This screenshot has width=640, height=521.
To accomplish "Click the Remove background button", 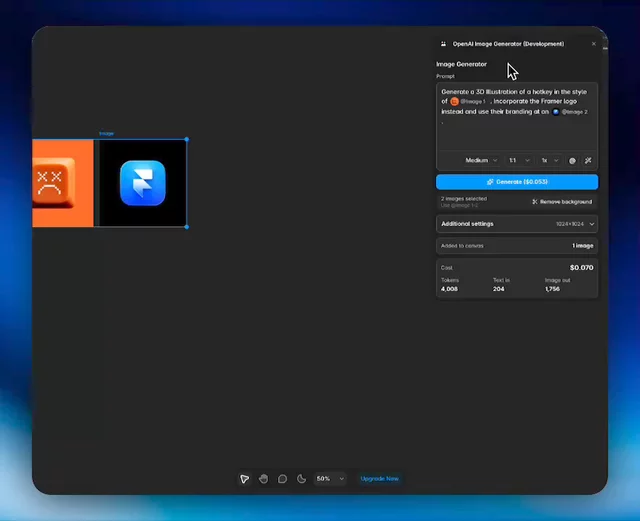I will click(562, 202).
